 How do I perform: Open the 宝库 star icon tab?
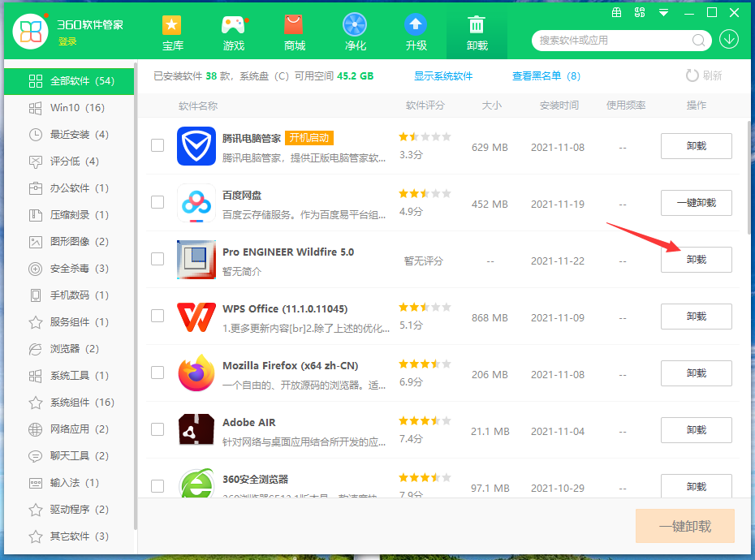pyautogui.click(x=172, y=32)
